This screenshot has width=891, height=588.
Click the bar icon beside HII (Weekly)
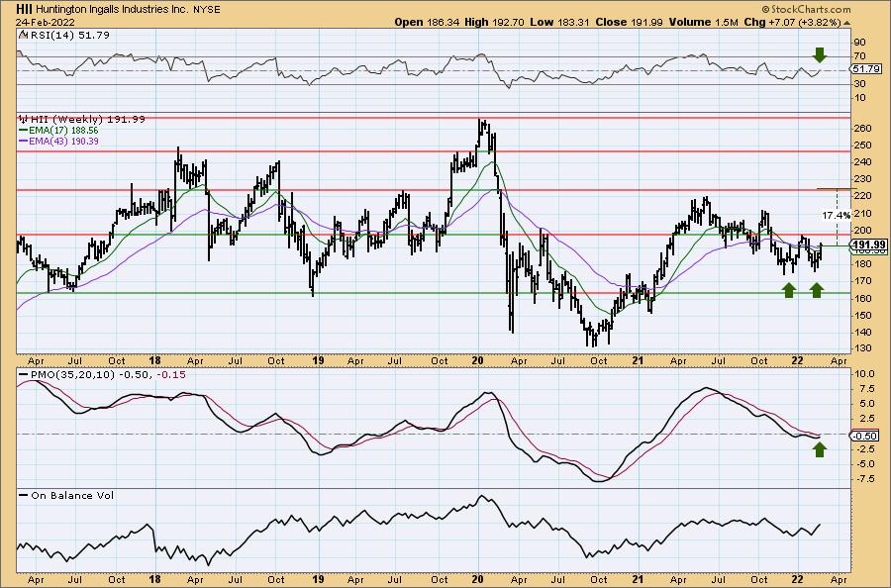coord(23,120)
